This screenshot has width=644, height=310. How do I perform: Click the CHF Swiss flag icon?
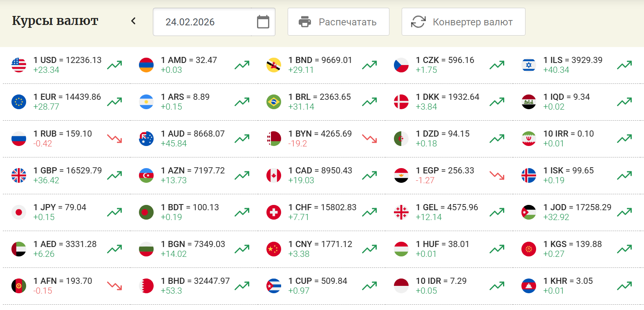274,212
